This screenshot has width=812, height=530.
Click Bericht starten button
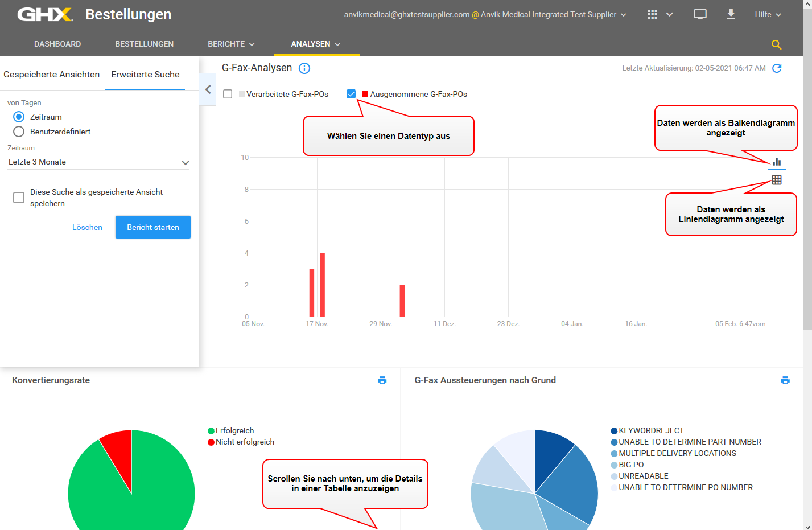click(153, 227)
